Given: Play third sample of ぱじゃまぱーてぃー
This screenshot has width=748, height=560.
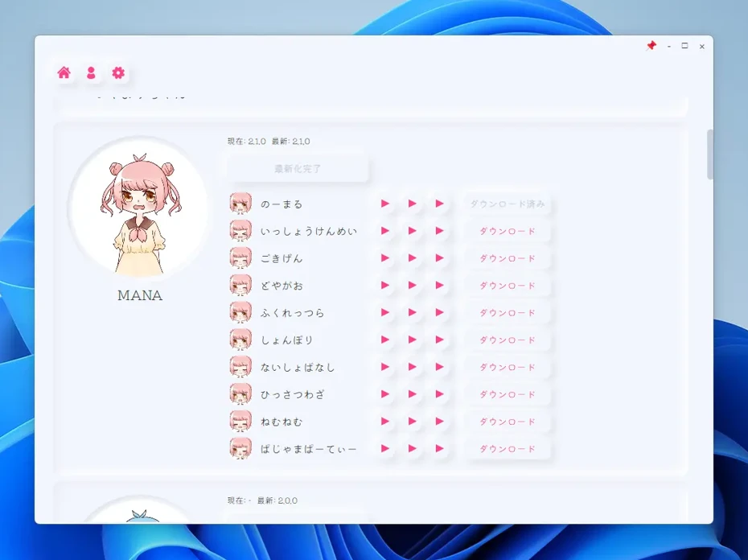Looking at the screenshot, I should coord(439,449).
